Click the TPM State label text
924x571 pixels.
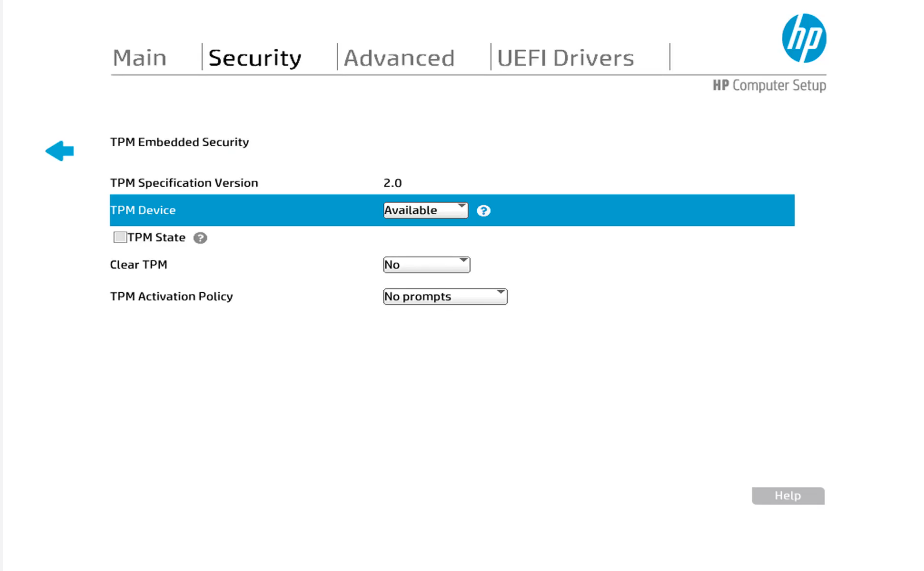[156, 237]
